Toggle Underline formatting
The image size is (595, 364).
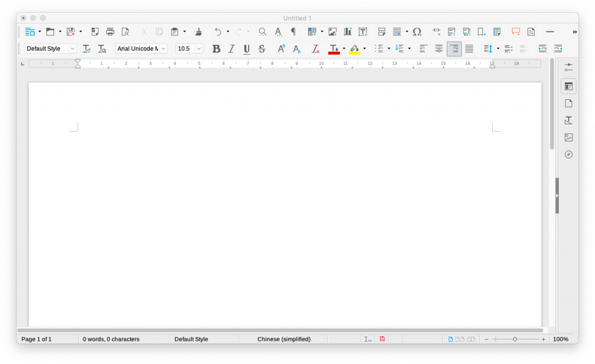pyautogui.click(x=246, y=49)
